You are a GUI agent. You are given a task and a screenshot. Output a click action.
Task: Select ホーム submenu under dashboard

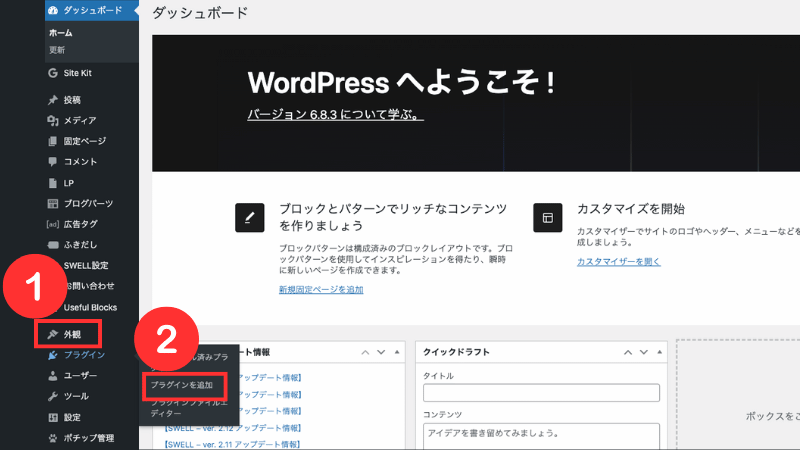tap(61, 33)
